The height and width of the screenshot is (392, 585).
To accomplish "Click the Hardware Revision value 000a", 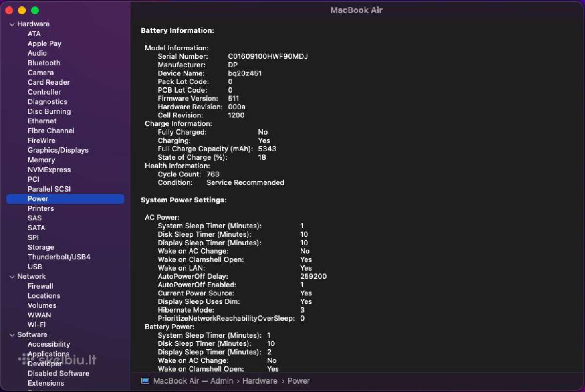I will click(236, 107).
